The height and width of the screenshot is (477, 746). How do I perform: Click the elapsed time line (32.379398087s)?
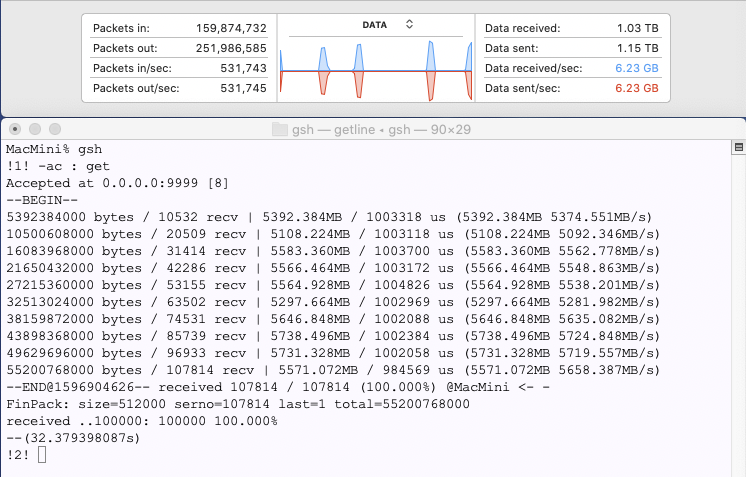point(73,439)
